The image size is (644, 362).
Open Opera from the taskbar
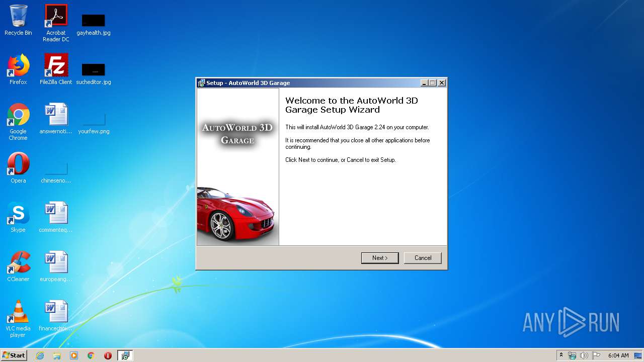tap(108, 355)
